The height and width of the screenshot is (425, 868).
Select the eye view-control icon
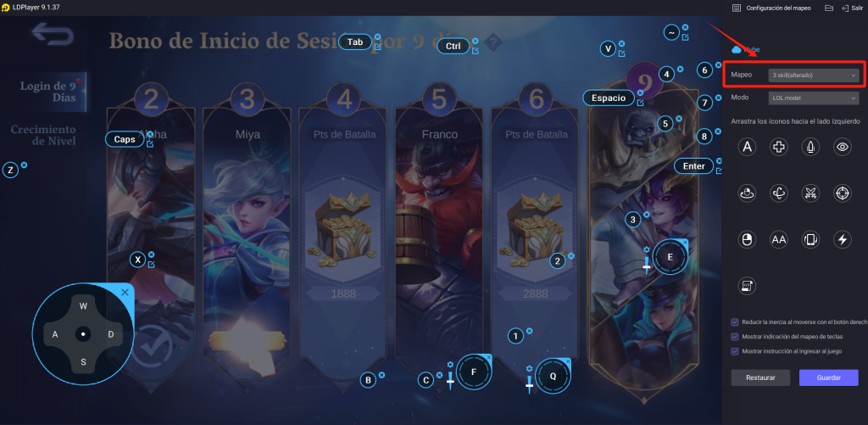click(x=843, y=147)
